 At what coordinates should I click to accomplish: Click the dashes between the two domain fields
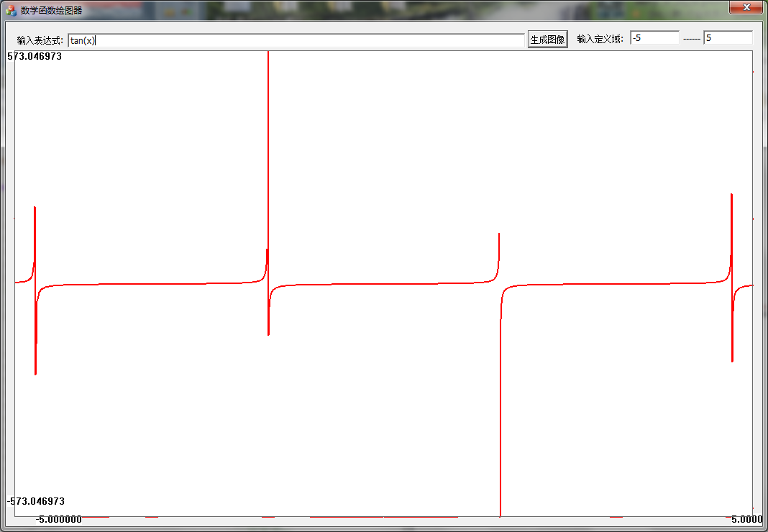tap(691, 39)
